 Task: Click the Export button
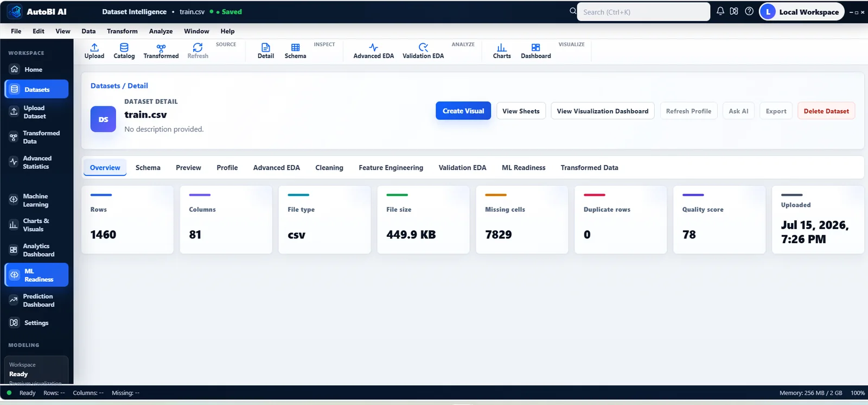[x=776, y=111]
